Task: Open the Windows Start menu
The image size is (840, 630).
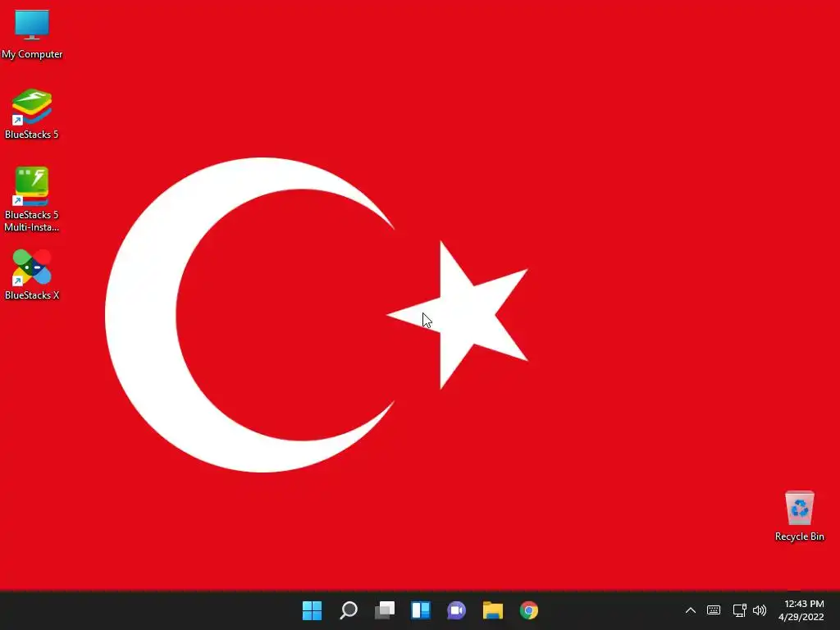Action: 312,610
